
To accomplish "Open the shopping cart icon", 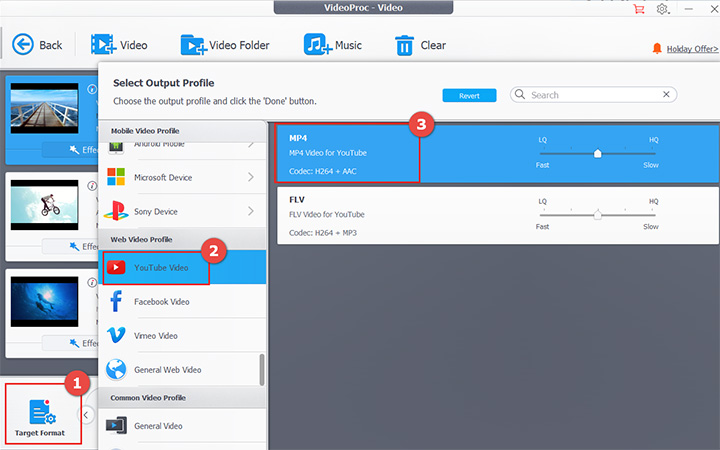I will 638,9.
